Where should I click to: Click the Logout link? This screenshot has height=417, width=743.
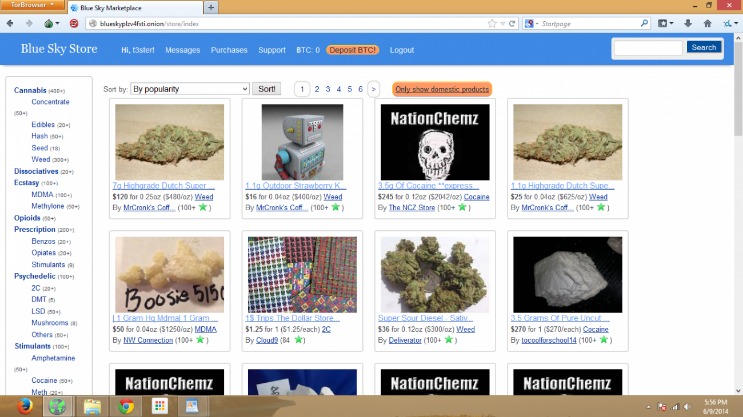402,50
